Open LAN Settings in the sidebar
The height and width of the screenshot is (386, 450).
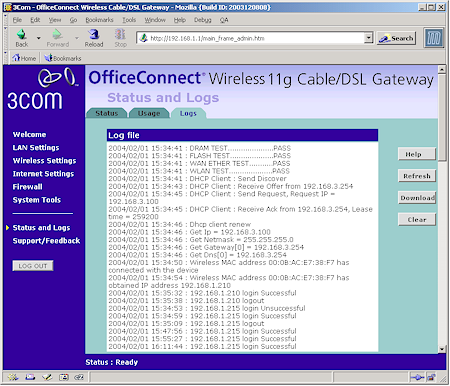pyautogui.click(x=36, y=148)
